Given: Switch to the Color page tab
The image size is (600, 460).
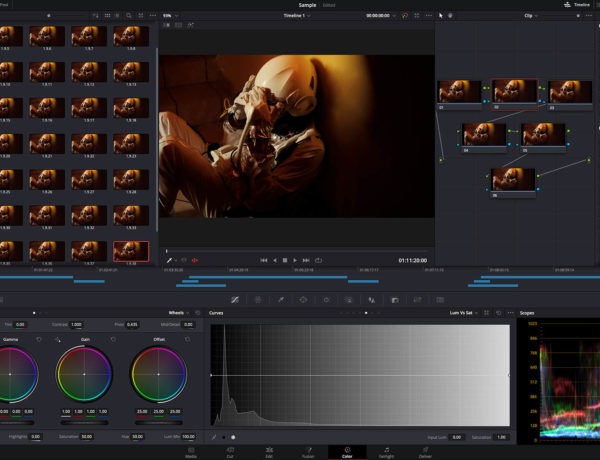Looking at the screenshot, I should coord(346,452).
